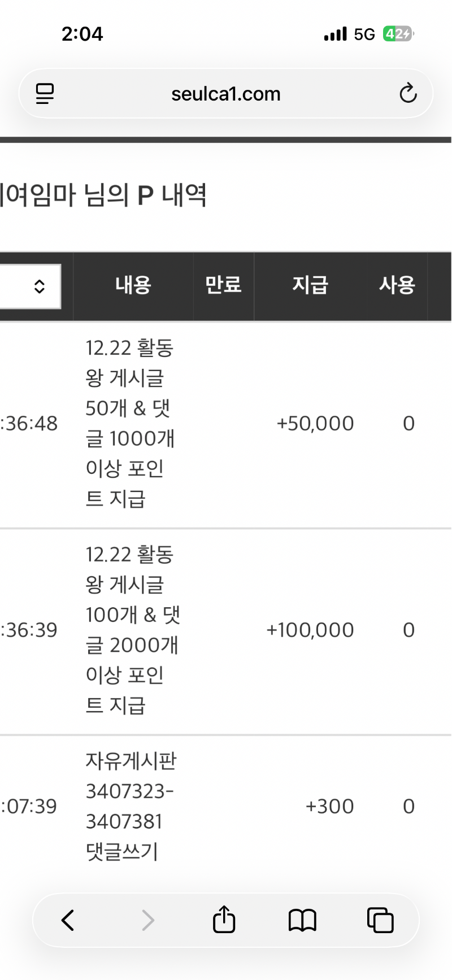
Task: Open the dropdown selector in table header
Action: (x=31, y=286)
